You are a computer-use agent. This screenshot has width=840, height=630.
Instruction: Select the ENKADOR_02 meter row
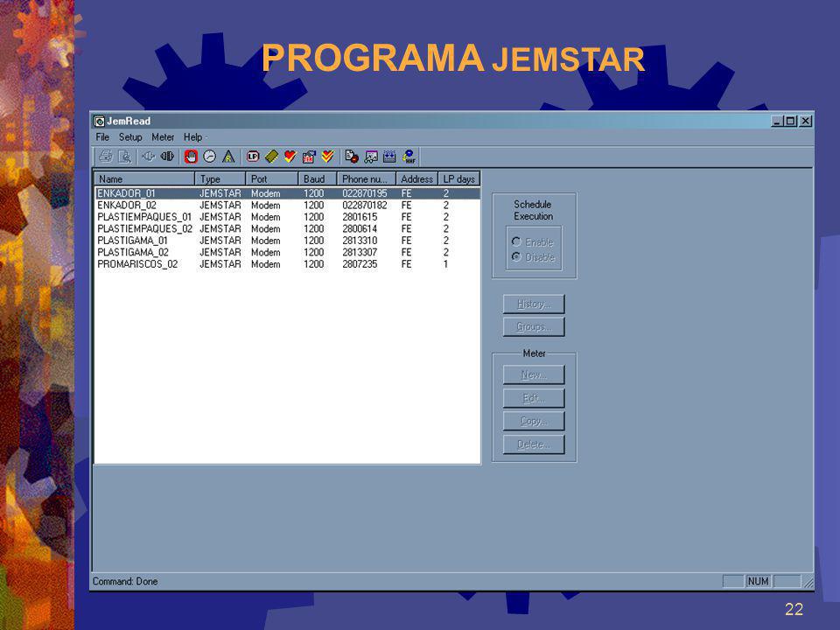288,205
